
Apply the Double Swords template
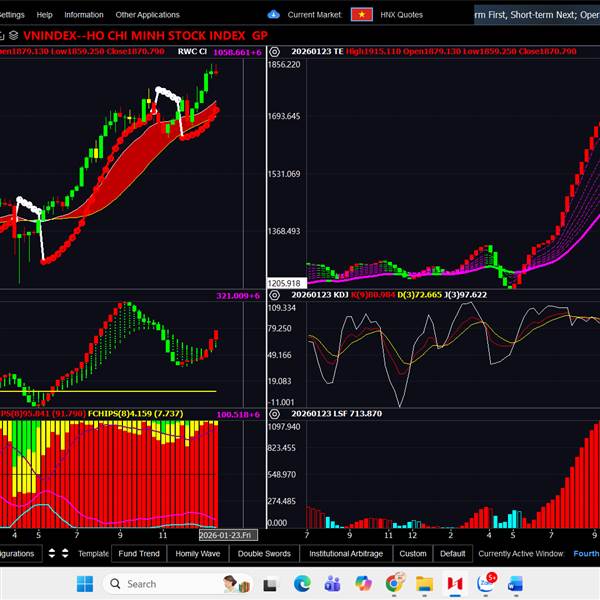tap(264, 553)
